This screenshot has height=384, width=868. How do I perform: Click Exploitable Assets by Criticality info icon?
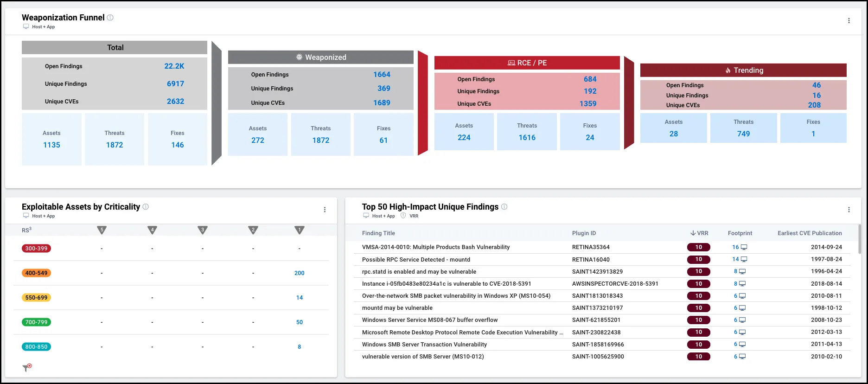(146, 207)
